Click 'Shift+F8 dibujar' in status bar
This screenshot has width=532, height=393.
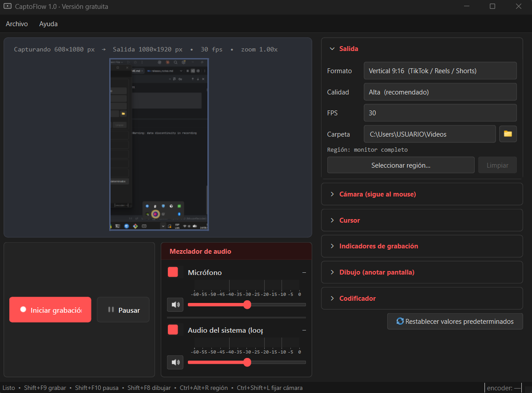[x=149, y=388]
